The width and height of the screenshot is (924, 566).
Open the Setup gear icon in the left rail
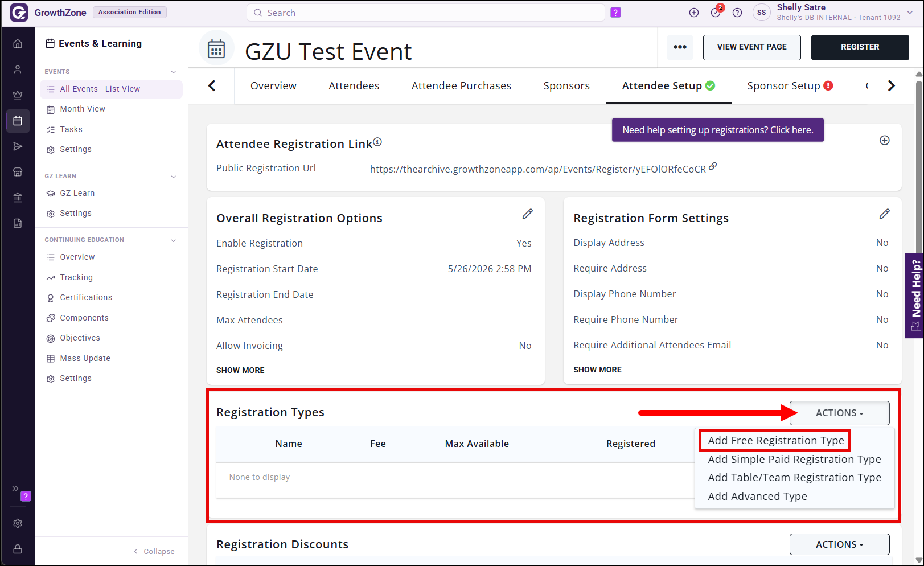coord(18,523)
